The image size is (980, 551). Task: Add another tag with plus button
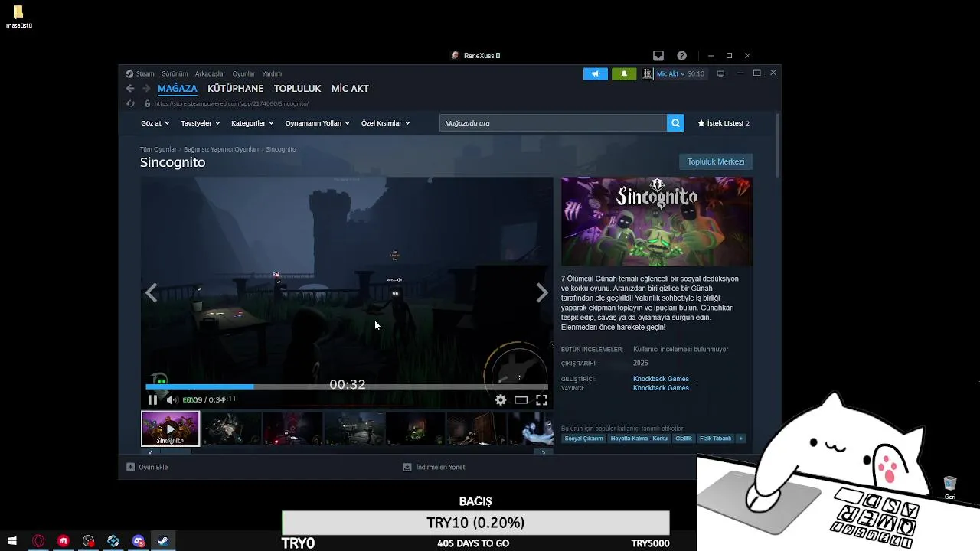(740, 439)
